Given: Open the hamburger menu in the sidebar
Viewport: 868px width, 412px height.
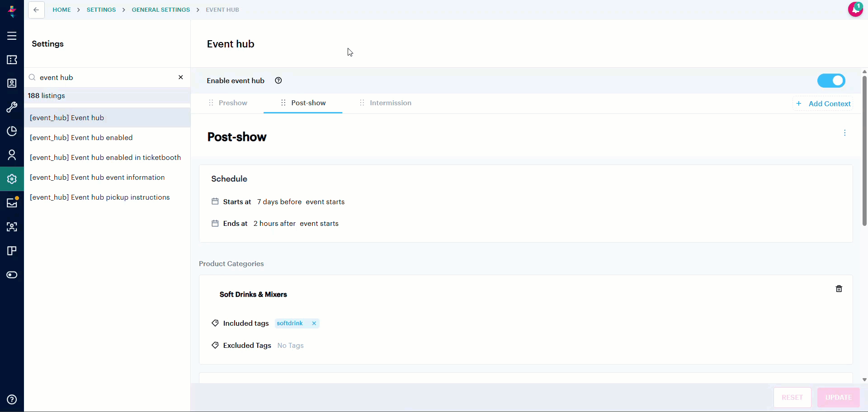Looking at the screenshot, I should point(12,36).
